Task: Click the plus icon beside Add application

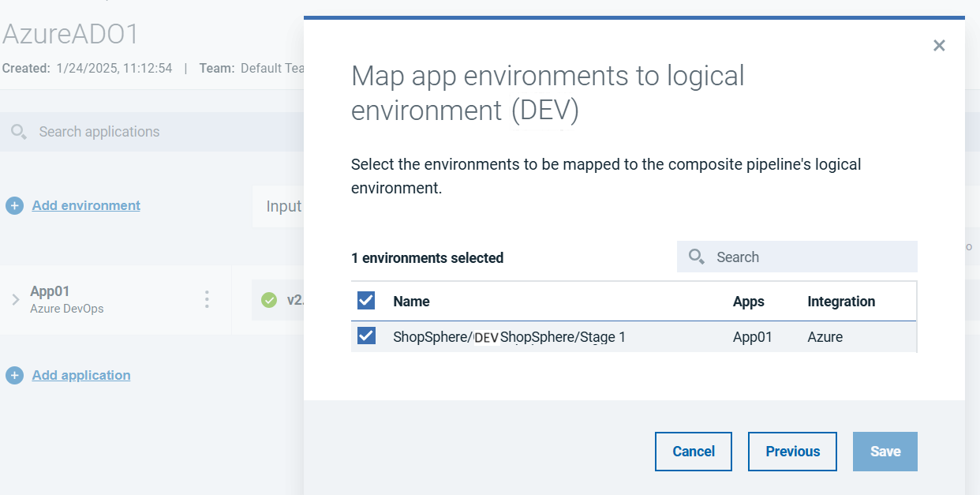Action: point(14,376)
